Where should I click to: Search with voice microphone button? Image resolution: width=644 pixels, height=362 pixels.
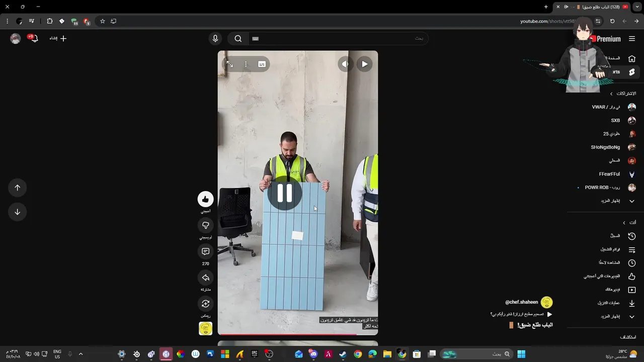(x=215, y=39)
